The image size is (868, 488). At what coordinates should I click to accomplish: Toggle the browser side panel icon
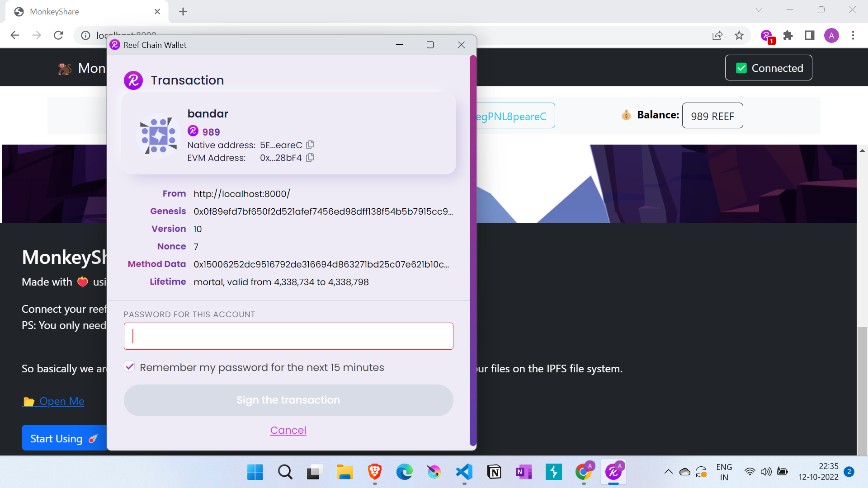(809, 35)
